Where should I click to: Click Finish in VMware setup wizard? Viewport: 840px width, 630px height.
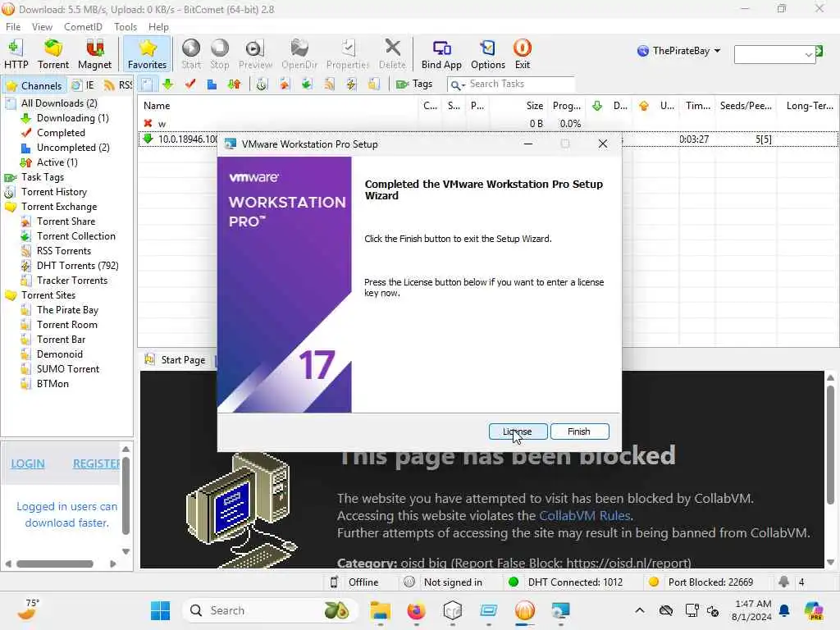pos(579,431)
